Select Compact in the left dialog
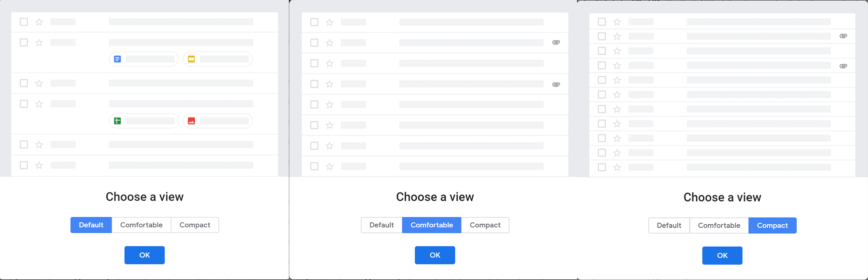Viewport: 868px width, 280px height. (x=195, y=225)
